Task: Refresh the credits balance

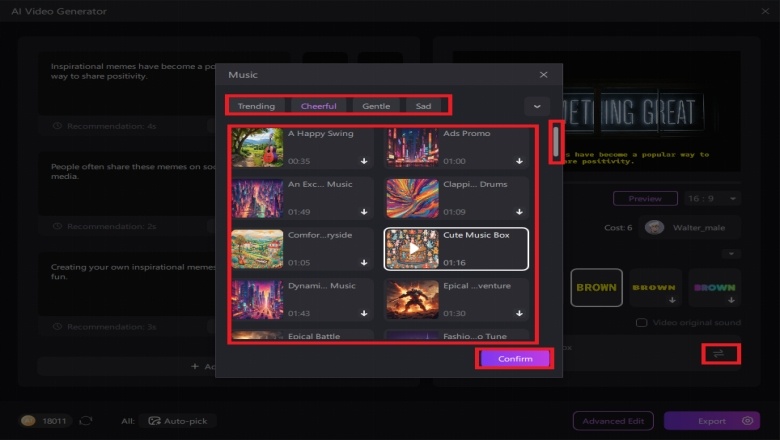Action: (87, 421)
